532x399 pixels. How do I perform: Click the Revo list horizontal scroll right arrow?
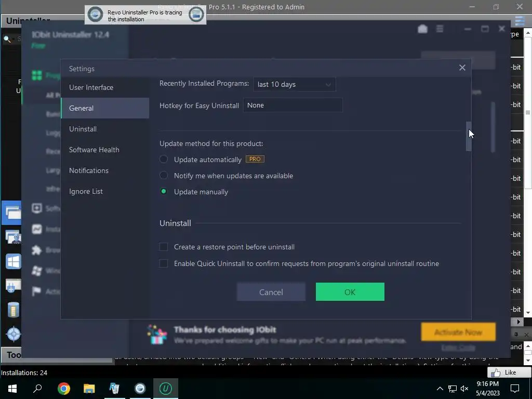pyautogui.click(x=518, y=322)
